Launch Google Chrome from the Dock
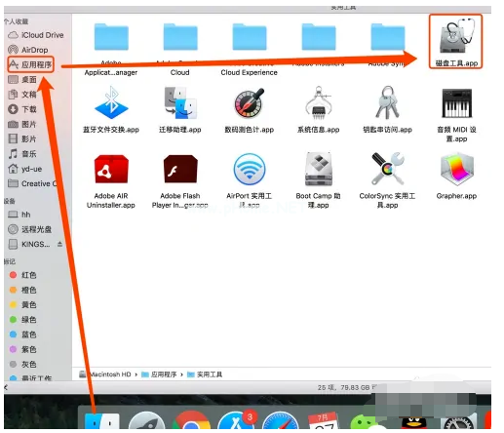 (191, 420)
